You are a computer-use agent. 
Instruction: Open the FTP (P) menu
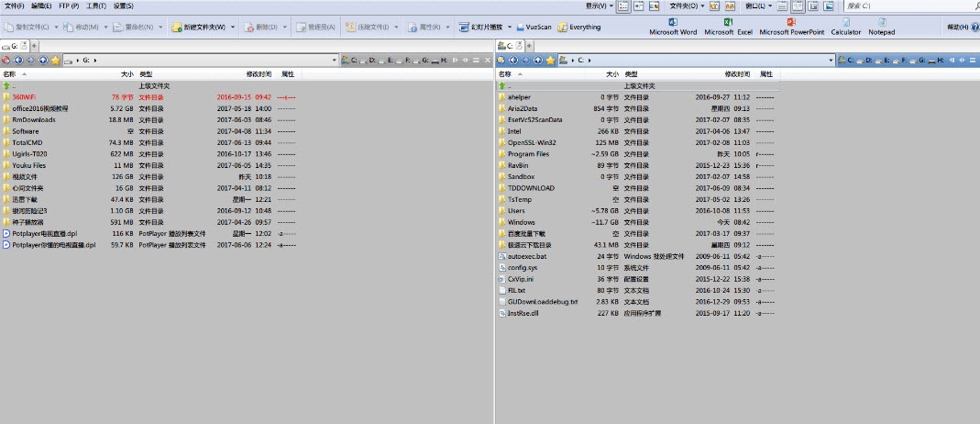69,6
